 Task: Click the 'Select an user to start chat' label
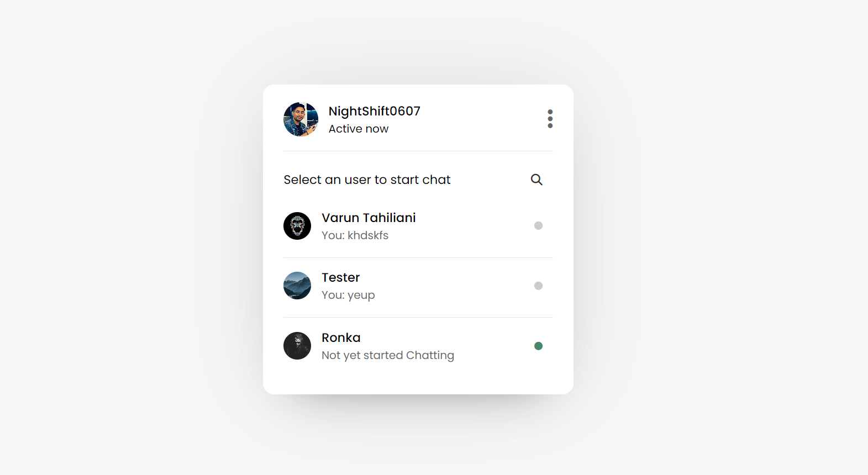pos(367,180)
